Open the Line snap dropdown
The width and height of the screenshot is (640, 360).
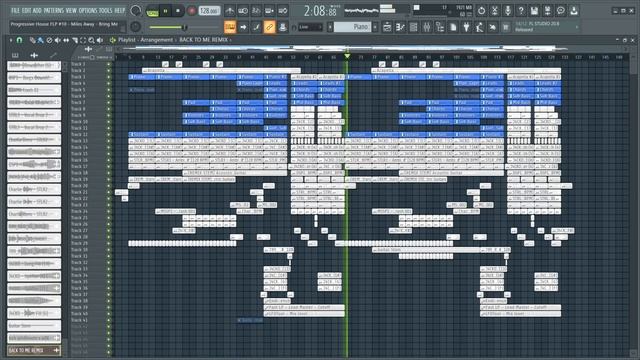(x=310, y=27)
